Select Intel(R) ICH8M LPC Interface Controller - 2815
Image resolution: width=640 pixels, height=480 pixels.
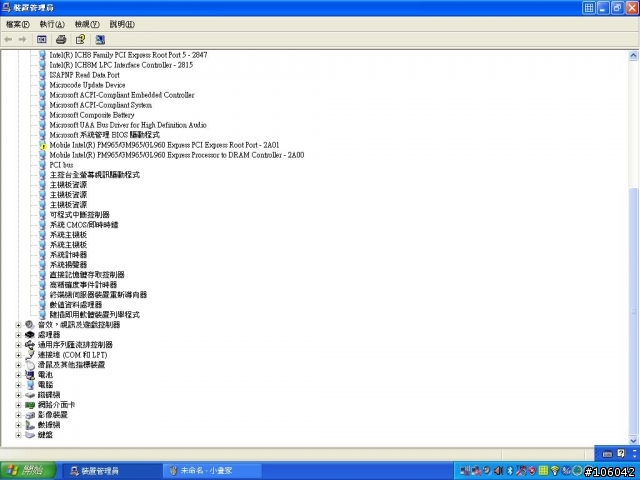click(121, 65)
